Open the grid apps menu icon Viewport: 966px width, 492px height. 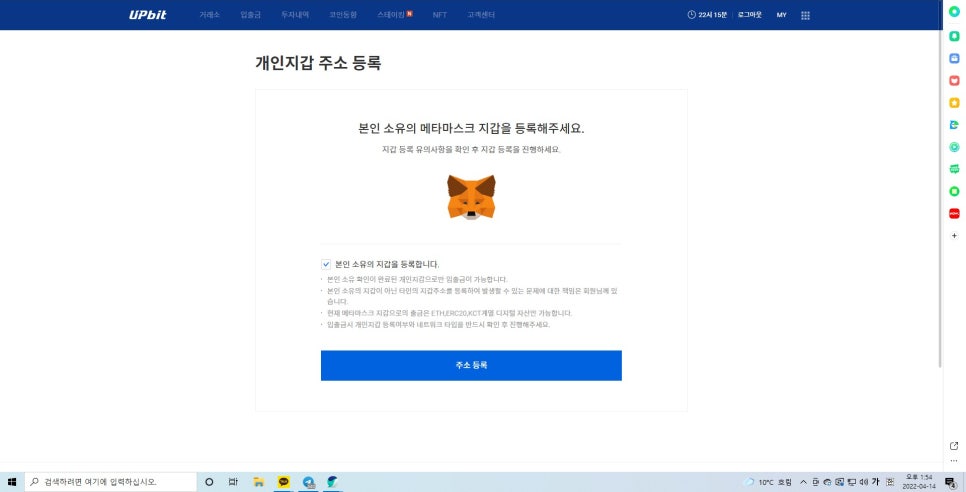(805, 15)
